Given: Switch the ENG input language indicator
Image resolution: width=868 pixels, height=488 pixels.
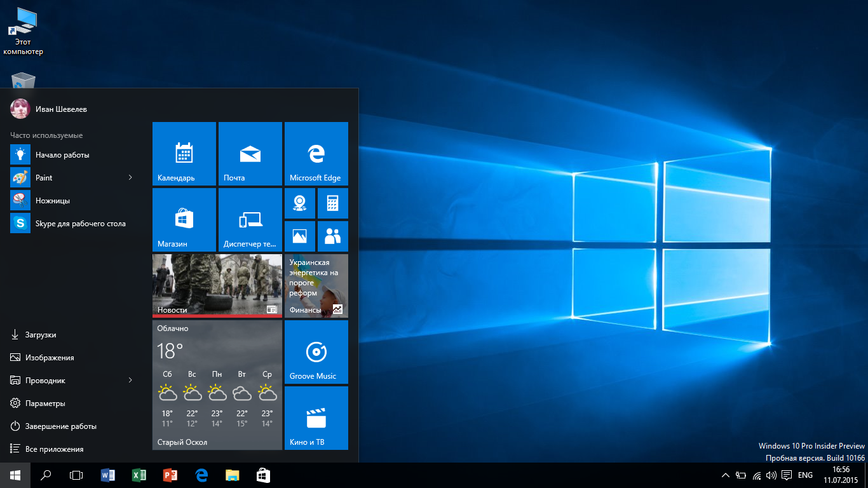Looking at the screenshot, I should point(805,475).
